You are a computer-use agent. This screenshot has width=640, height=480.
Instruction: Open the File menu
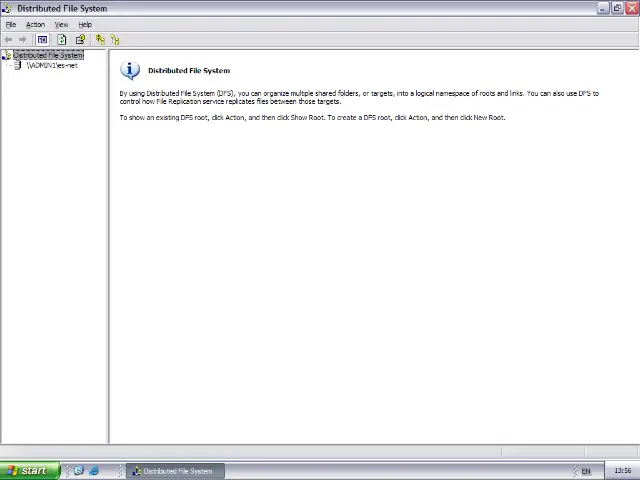[x=11, y=25]
